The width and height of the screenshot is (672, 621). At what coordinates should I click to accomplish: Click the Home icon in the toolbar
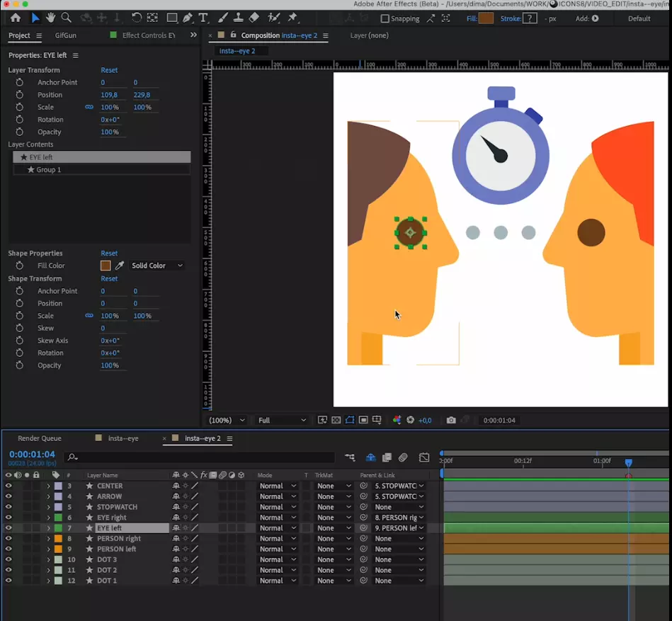[16, 18]
